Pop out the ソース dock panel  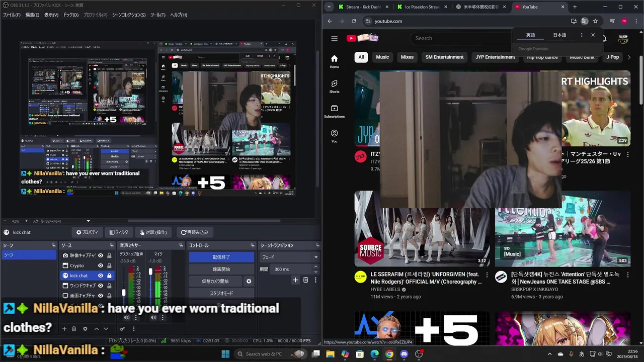111,245
